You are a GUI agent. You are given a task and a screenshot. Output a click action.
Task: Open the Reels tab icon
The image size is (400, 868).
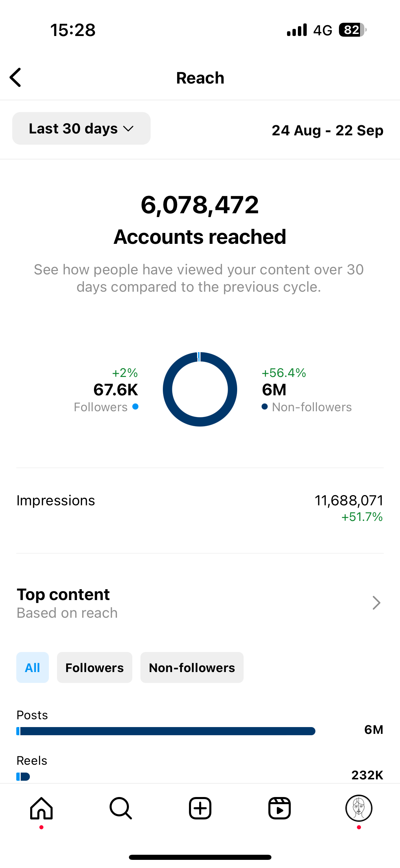coord(280,808)
